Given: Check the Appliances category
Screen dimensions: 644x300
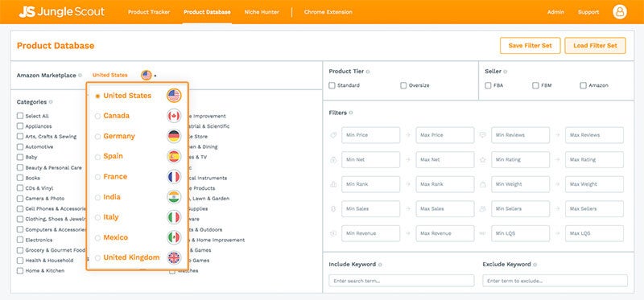Looking at the screenshot, I should (x=19, y=126).
